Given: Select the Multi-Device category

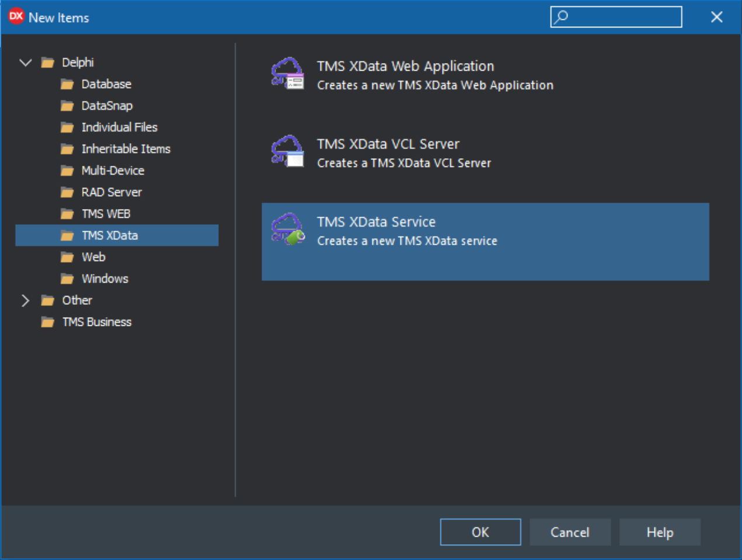Looking at the screenshot, I should tap(113, 171).
